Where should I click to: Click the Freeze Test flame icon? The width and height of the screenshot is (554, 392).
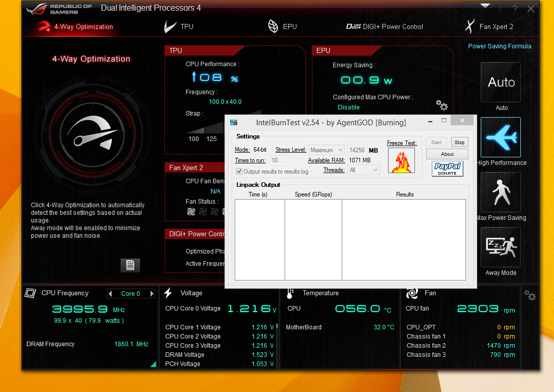point(401,160)
